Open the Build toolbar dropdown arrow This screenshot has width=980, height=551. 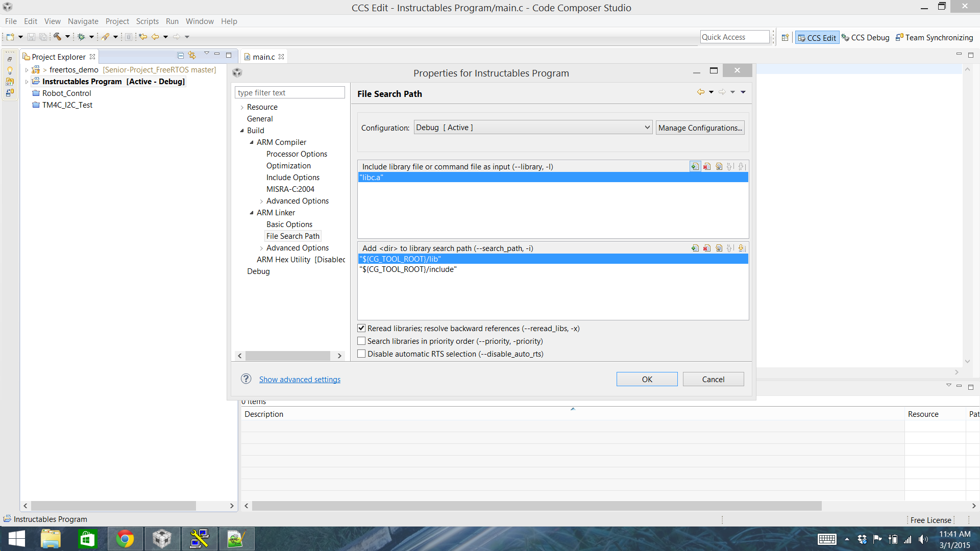click(67, 37)
